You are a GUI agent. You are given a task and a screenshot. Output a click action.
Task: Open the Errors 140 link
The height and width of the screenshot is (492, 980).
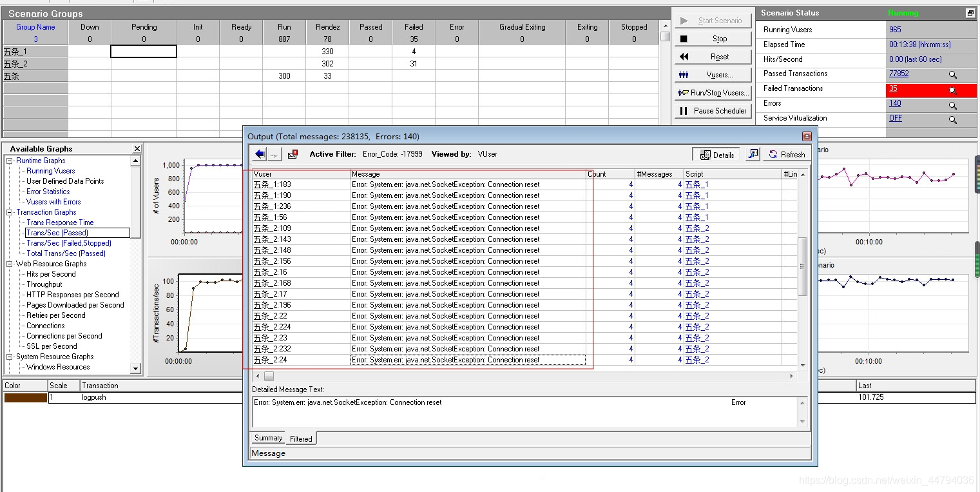[x=895, y=103]
